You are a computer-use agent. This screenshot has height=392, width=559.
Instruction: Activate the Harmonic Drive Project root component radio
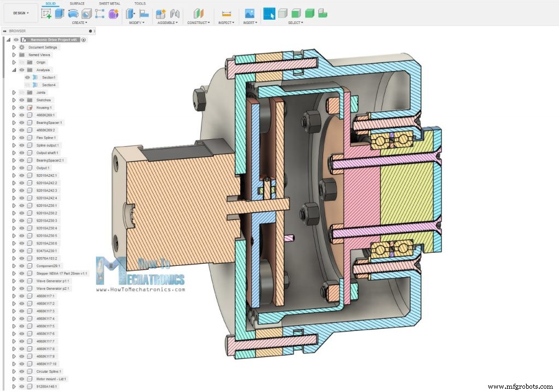[x=84, y=40]
